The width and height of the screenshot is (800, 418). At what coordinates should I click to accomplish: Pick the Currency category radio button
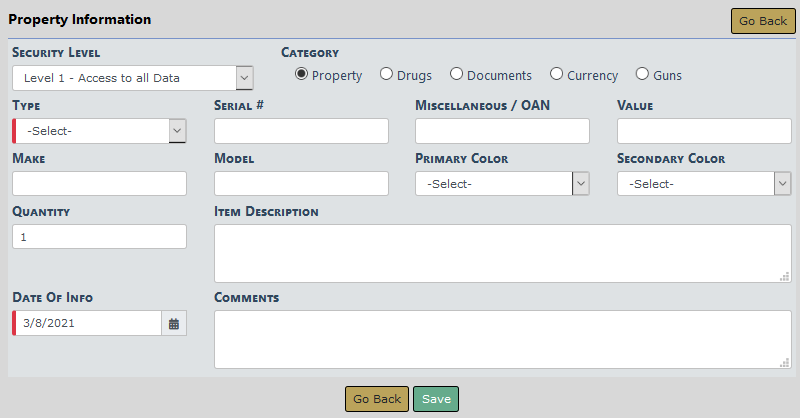click(x=557, y=74)
